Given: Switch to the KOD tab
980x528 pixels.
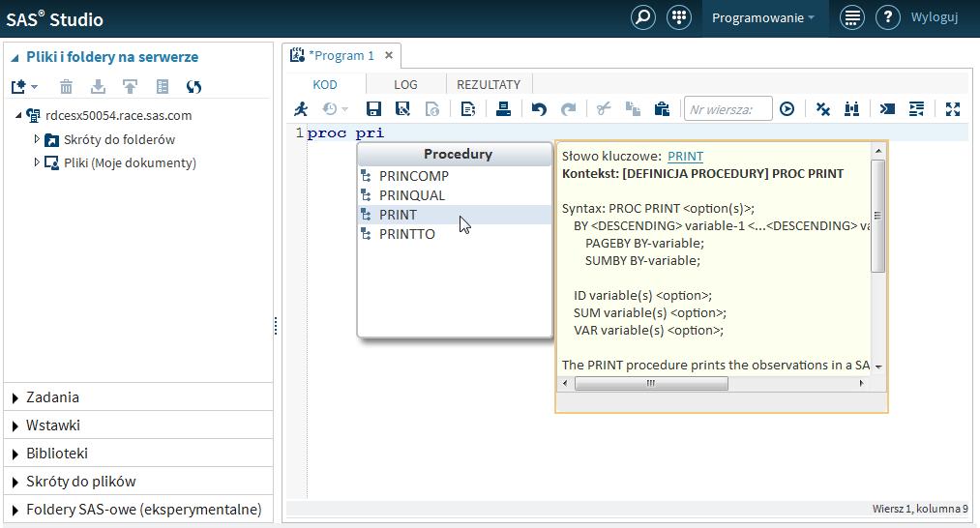Looking at the screenshot, I should click(x=325, y=84).
